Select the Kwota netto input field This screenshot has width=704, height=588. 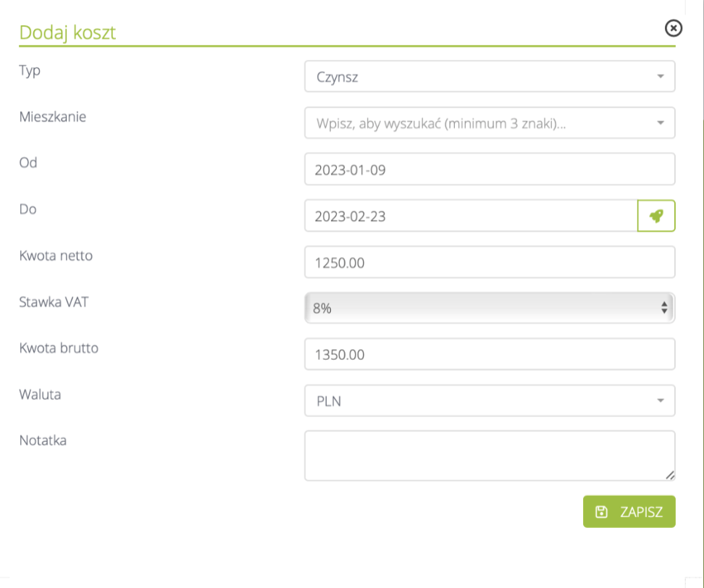pos(490,262)
